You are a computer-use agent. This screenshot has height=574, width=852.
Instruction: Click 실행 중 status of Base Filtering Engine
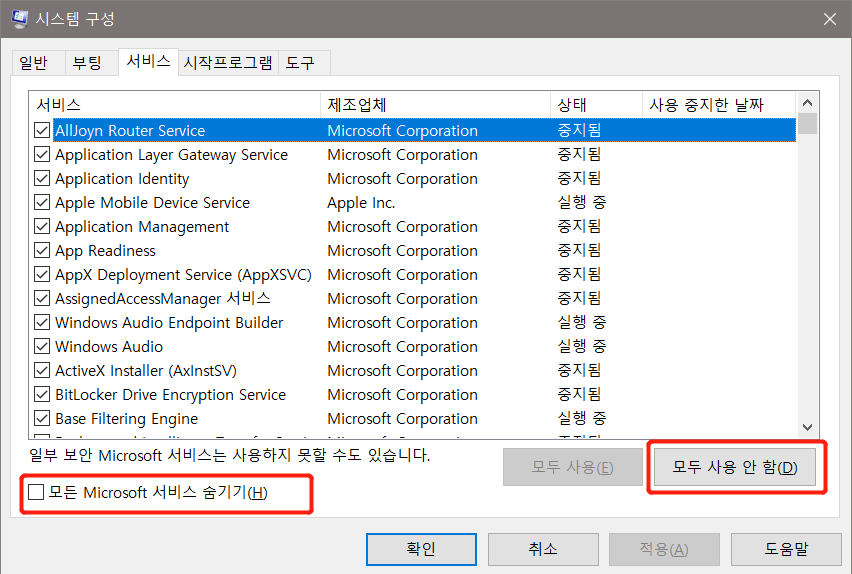(x=581, y=418)
